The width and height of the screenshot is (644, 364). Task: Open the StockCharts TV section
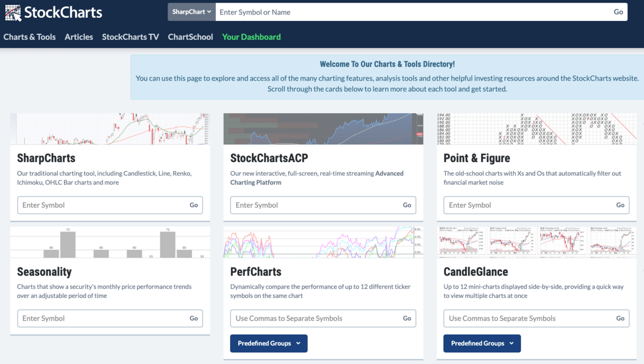pos(130,37)
